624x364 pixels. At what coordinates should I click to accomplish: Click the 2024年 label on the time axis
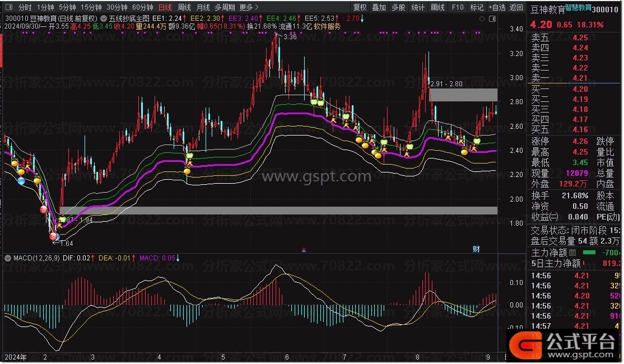click(x=15, y=357)
